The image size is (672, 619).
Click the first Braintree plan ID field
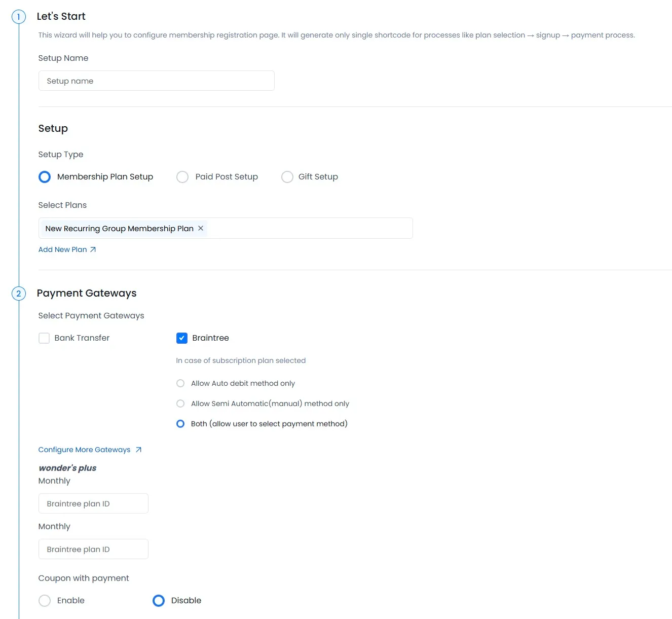pos(93,503)
